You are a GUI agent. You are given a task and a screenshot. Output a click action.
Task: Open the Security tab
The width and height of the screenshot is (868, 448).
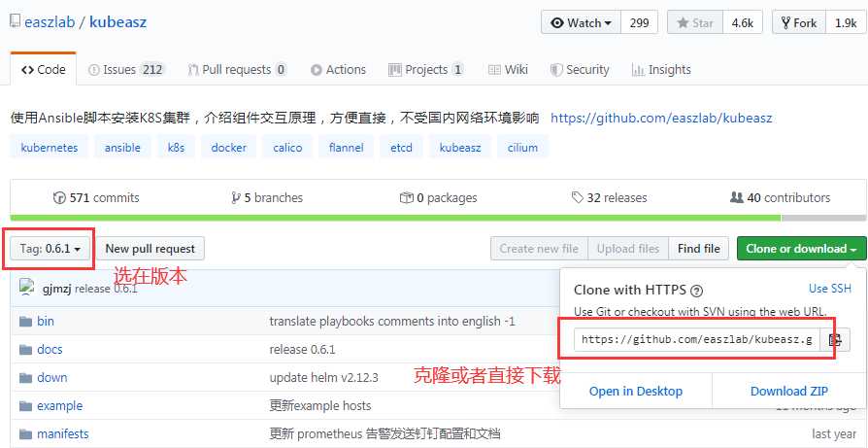pyautogui.click(x=580, y=70)
